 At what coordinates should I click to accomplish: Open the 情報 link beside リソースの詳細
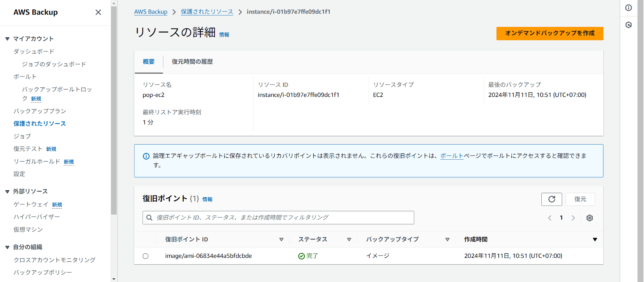pyautogui.click(x=224, y=35)
